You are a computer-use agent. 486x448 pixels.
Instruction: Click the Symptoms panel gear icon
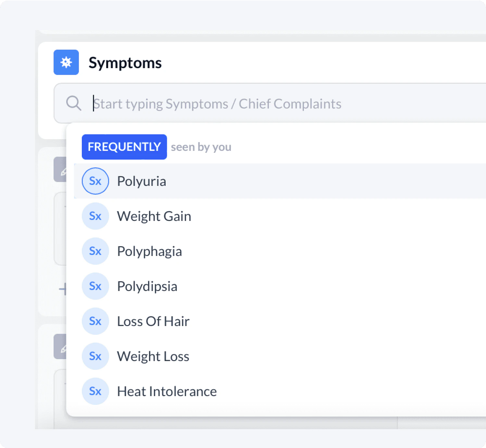point(66,62)
